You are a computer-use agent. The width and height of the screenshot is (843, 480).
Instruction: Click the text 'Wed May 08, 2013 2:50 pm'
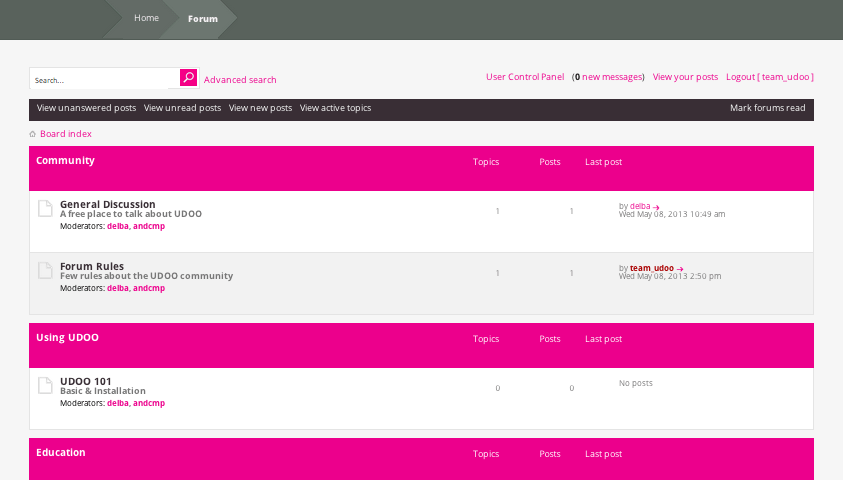tap(670, 276)
